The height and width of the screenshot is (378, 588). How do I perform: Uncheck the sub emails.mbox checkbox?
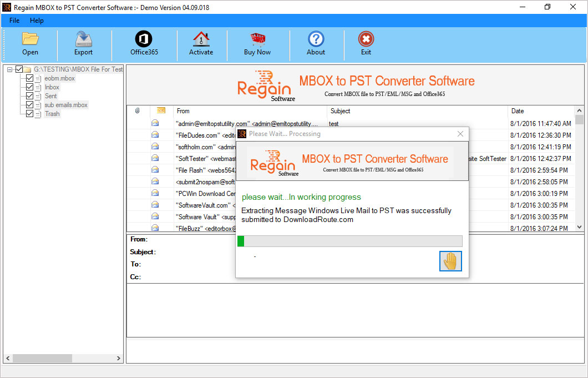pyautogui.click(x=29, y=105)
